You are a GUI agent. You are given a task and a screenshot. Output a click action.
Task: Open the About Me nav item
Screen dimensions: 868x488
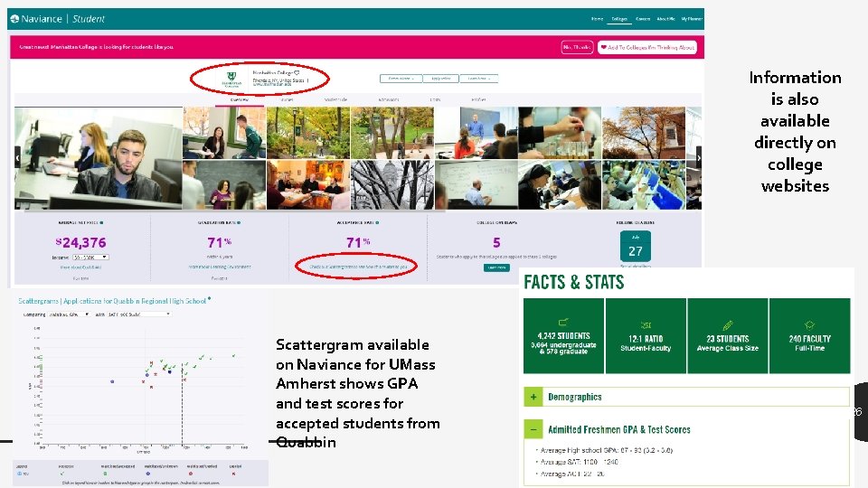665,19
